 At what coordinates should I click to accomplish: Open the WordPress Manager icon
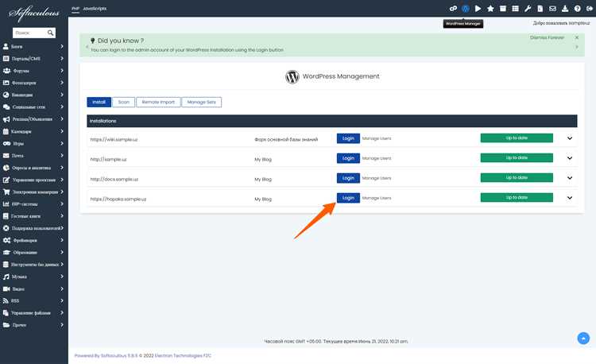click(x=465, y=9)
